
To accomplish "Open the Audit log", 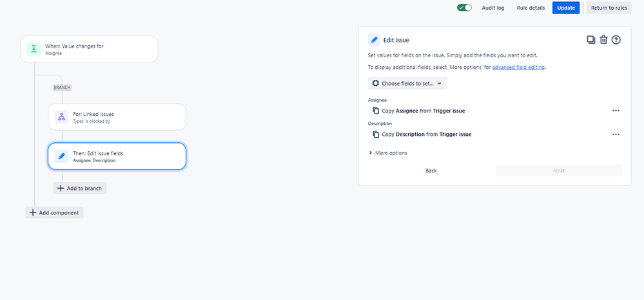I will click(x=493, y=8).
